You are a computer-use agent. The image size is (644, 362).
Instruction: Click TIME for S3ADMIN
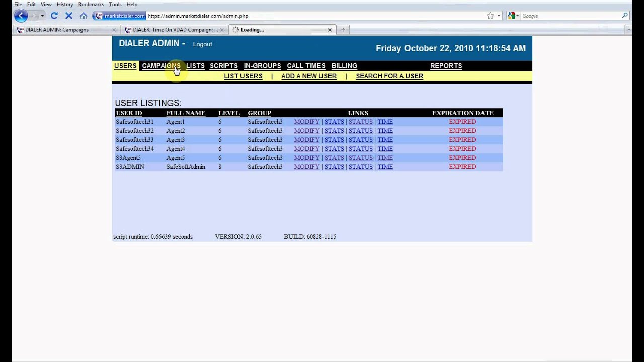click(x=385, y=167)
